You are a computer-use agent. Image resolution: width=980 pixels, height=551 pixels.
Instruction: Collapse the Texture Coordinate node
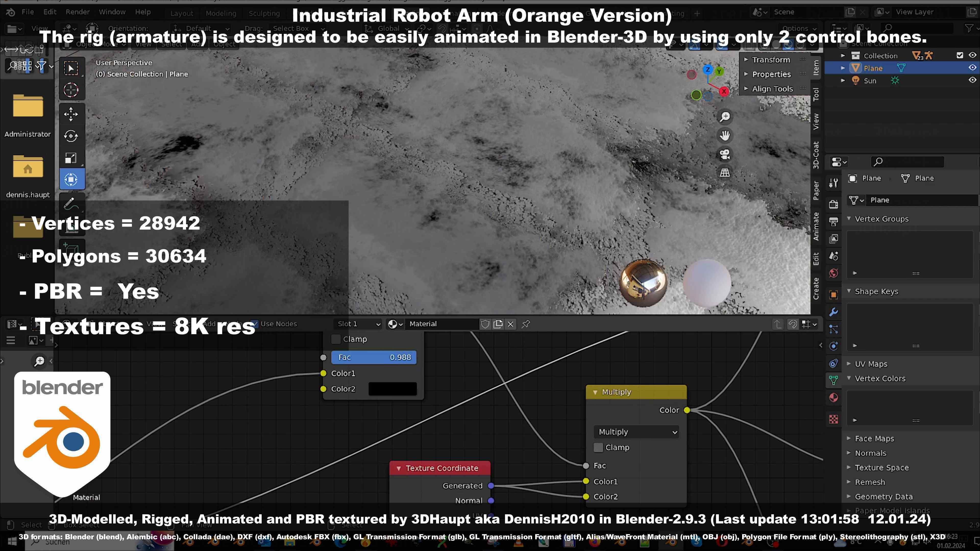(398, 469)
